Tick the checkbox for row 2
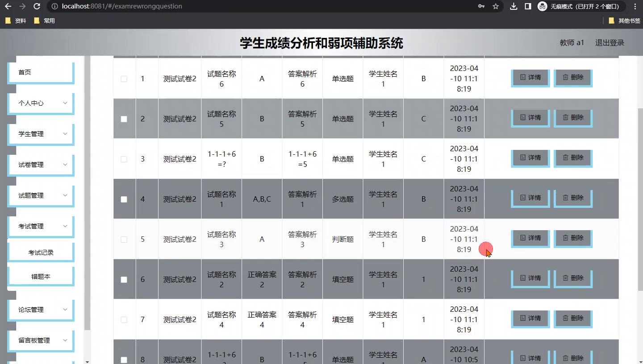 coord(124,119)
